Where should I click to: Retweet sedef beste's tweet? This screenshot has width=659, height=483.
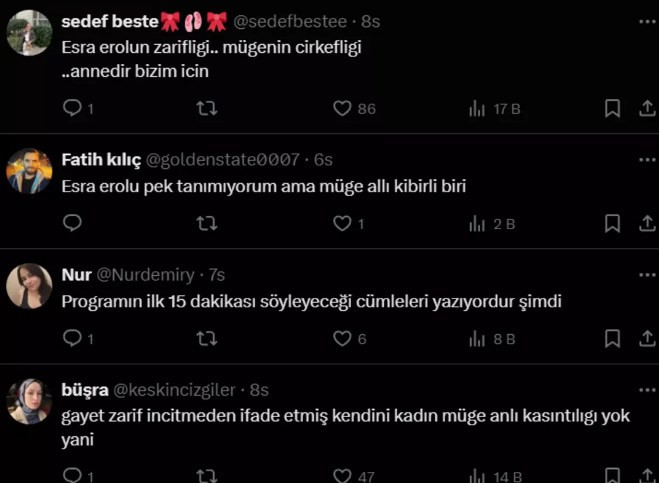tap(207, 108)
